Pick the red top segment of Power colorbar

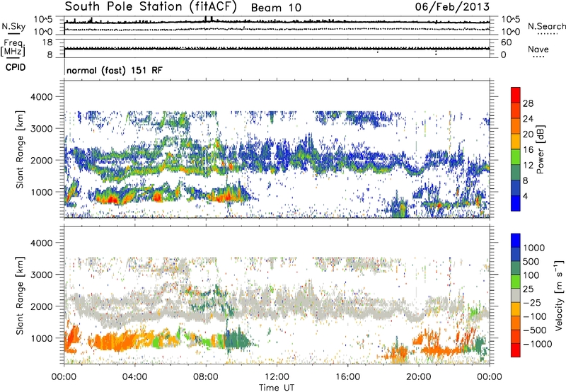point(516,96)
